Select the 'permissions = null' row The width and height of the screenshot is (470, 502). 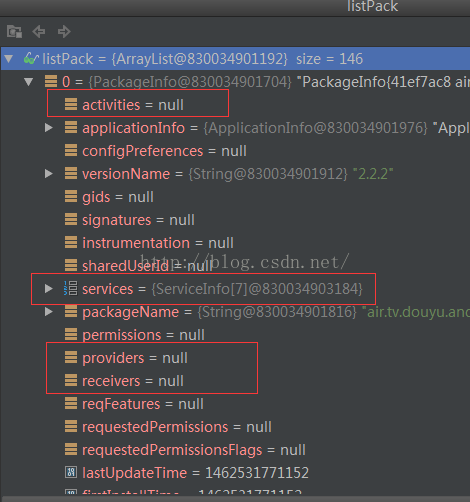point(143,335)
